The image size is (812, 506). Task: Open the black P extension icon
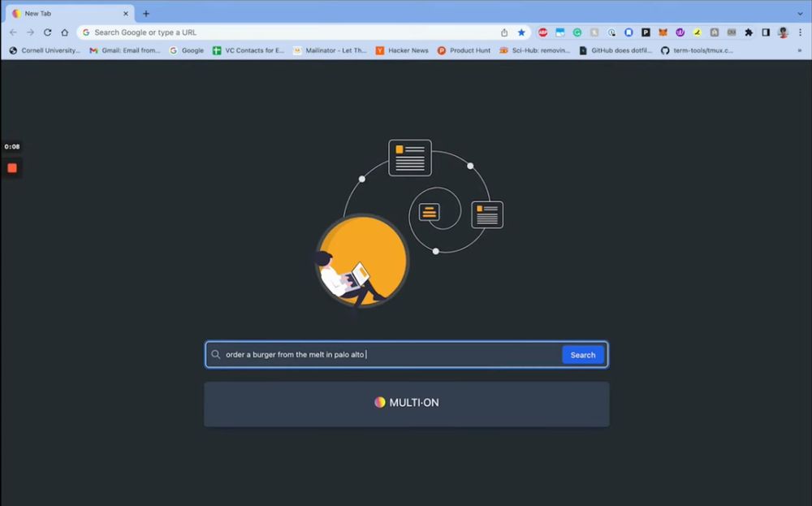[646, 32]
